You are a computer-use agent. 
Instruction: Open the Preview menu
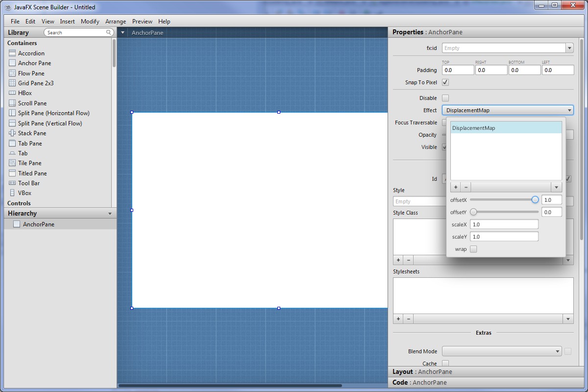[x=142, y=22]
